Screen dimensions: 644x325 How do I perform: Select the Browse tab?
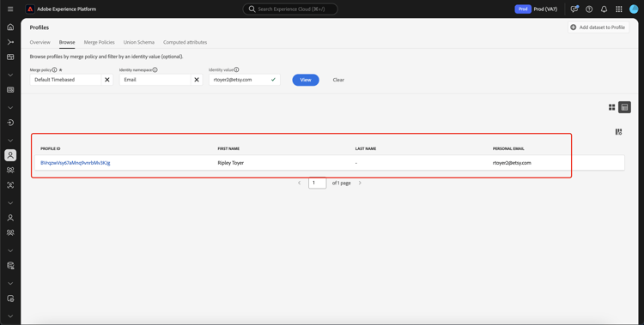pyautogui.click(x=67, y=42)
